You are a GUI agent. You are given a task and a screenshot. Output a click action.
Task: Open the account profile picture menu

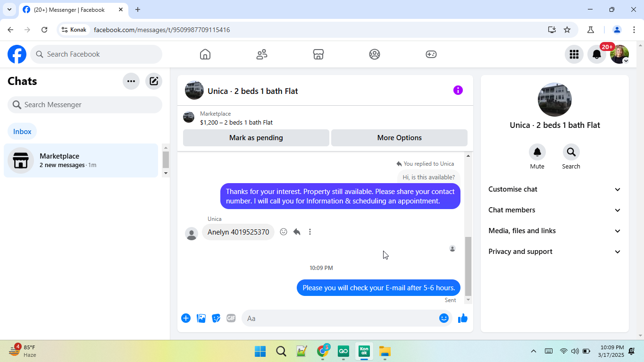tap(619, 54)
